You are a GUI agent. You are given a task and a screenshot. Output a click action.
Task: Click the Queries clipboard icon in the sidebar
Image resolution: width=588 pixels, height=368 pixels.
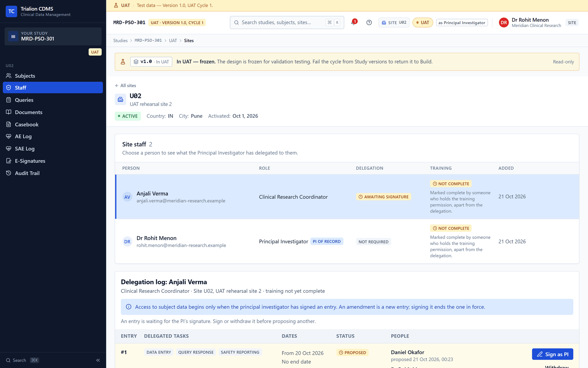(x=9, y=100)
